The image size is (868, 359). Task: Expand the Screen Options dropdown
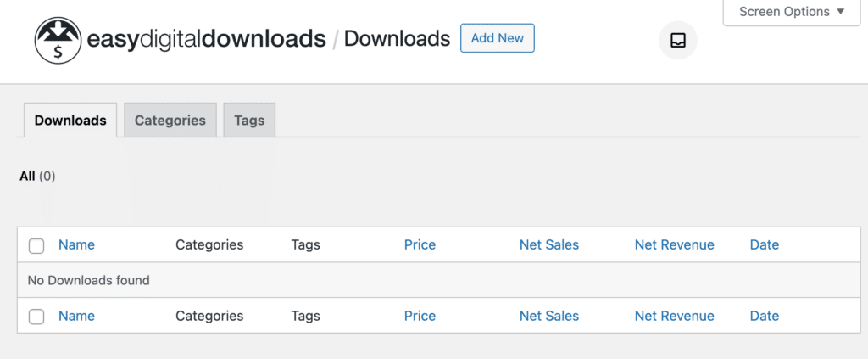[792, 12]
